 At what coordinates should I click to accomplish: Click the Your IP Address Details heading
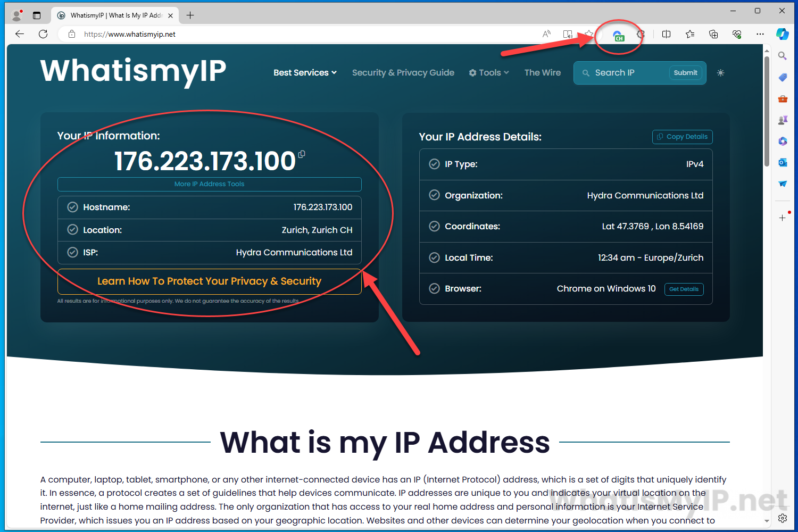pos(480,137)
